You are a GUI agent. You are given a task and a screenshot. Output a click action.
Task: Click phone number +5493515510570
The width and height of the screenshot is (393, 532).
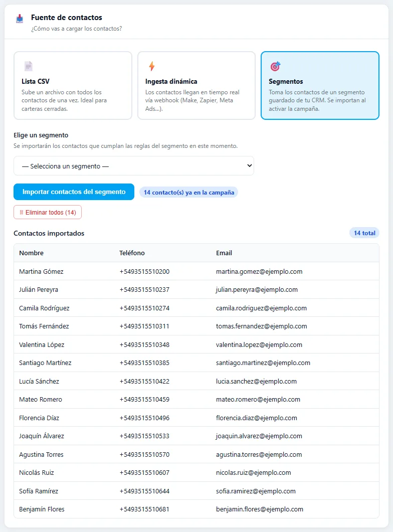(x=144, y=455)
